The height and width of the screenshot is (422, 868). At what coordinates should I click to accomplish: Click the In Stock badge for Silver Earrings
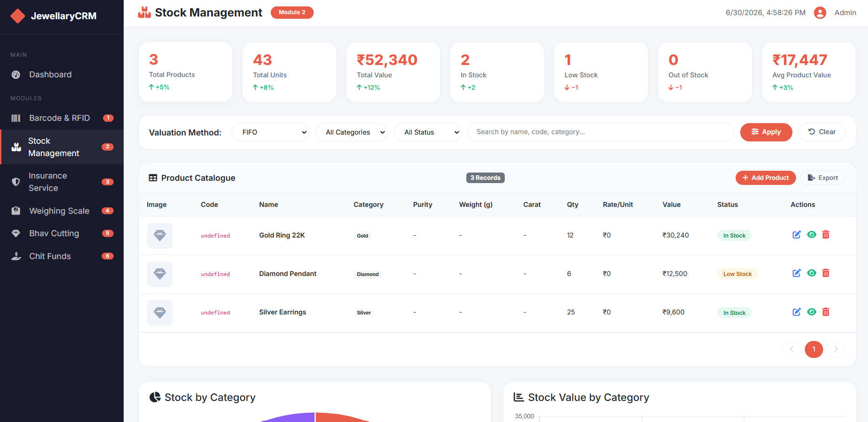pyautogui.click(x=734, y=313)
